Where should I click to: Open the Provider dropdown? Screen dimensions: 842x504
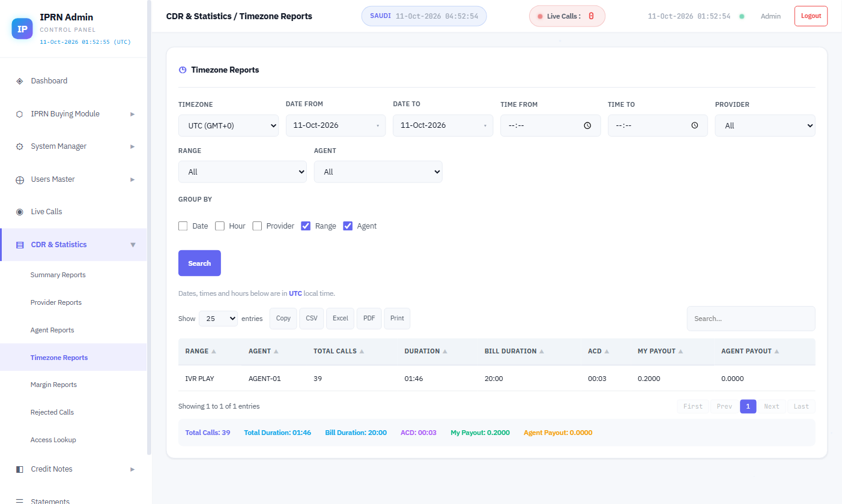click(x=765, y=125)
